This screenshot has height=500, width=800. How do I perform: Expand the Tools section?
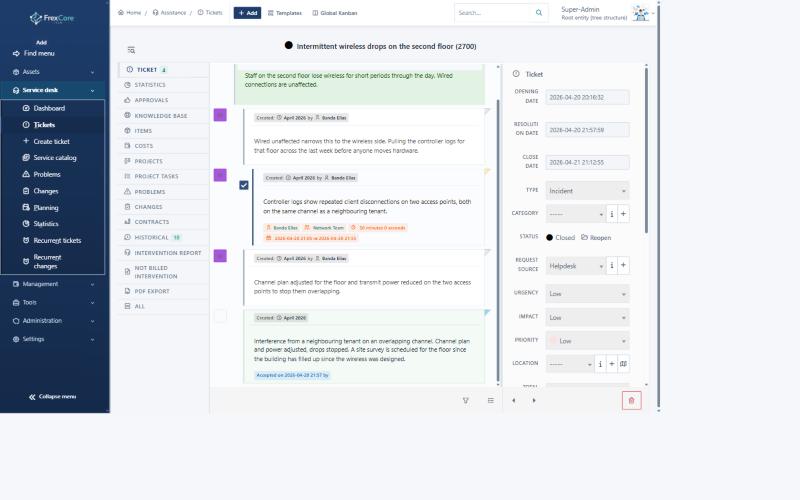point(54,303)
